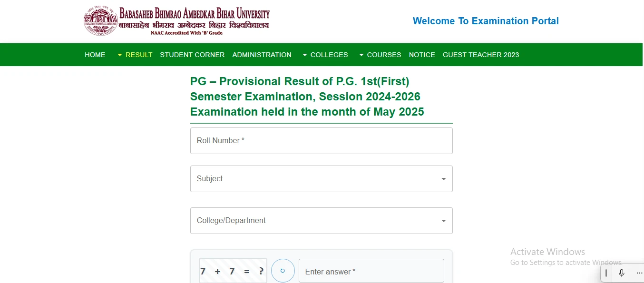This screenshot has width=644, height=283.
Task: Open the HOME menu item
Action: (95, 55)
